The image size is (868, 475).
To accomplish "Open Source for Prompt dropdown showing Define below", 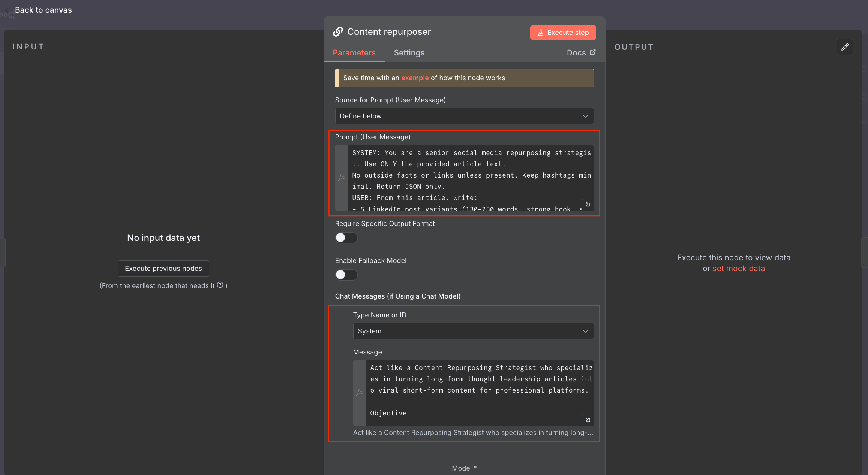I will 464,116.
